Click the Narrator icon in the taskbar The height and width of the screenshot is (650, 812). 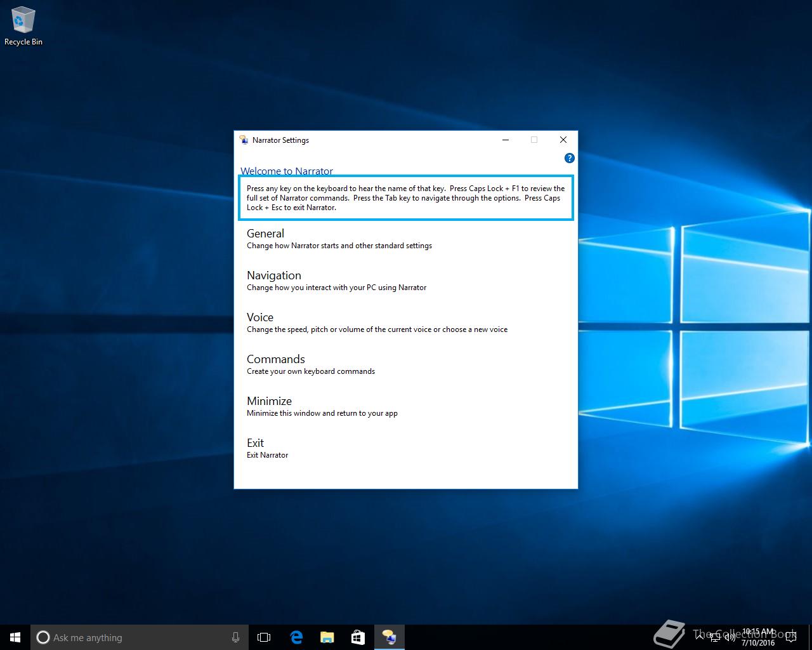point(389,637)
